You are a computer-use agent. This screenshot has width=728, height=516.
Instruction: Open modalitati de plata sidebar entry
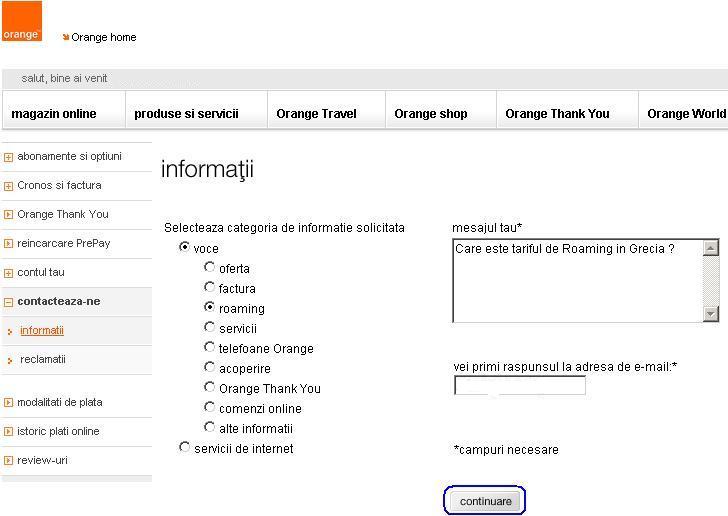(59, 402)
